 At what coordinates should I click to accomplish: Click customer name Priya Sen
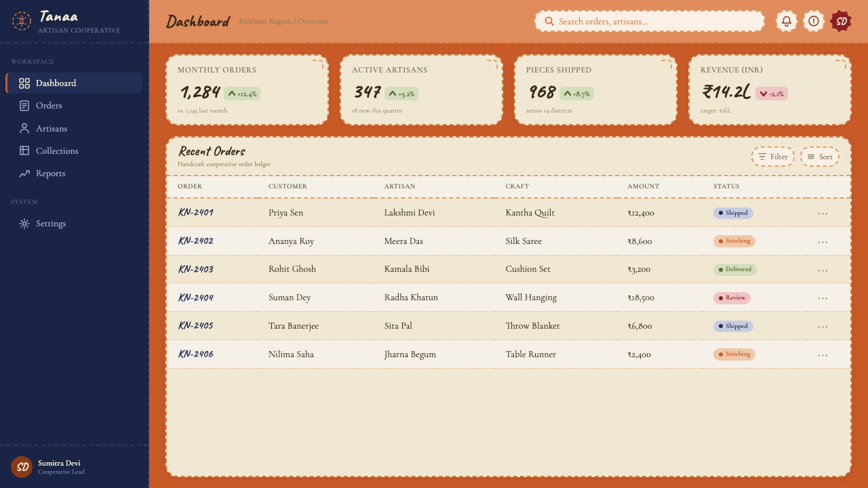(286, 213)
